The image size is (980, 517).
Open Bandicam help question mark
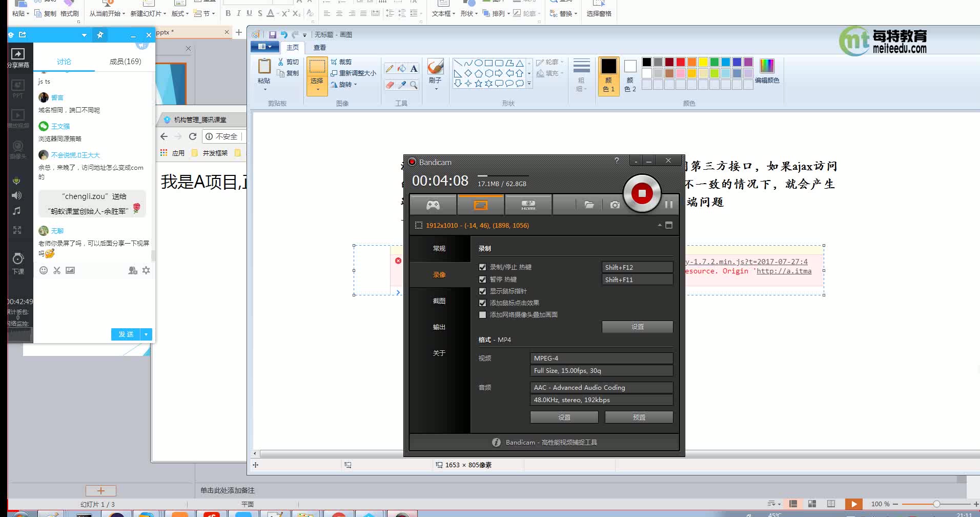[617, 161]
